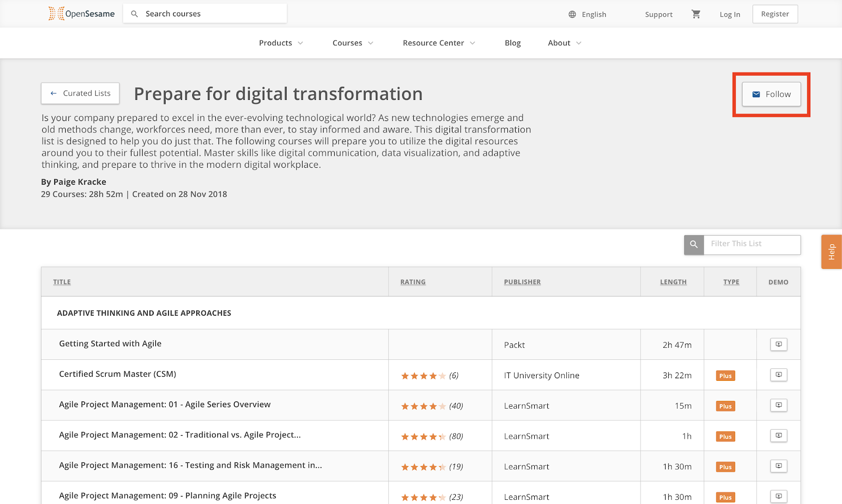
Task: Click Plus badge on Certified Scrum Master row
Action: (x=725, y=376)
